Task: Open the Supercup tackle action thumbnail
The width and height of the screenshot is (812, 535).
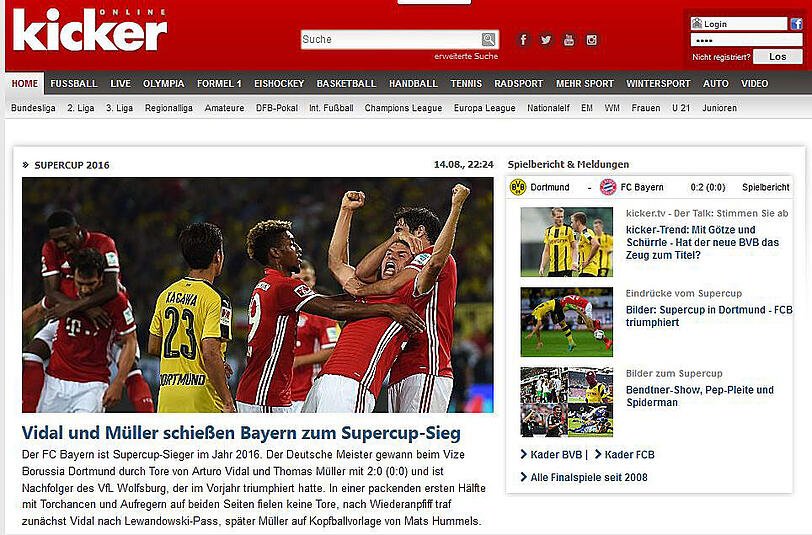Action: tap(567, 322)
